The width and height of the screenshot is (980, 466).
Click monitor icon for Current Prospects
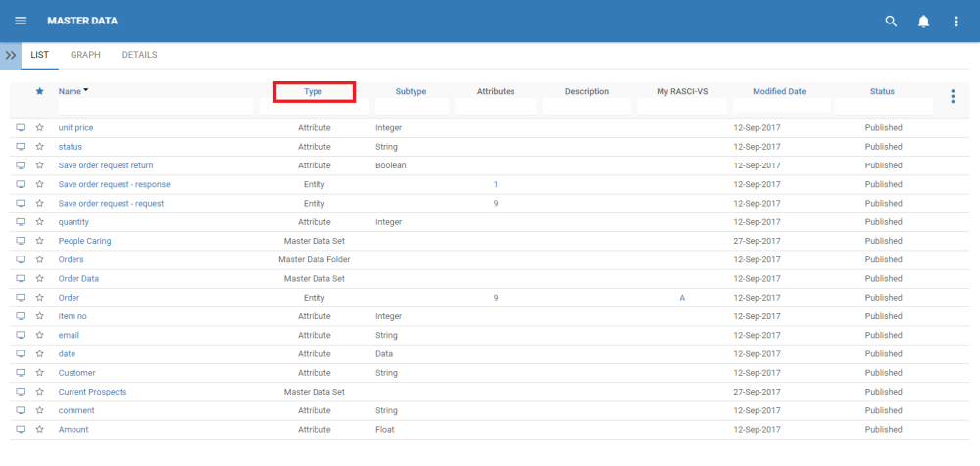pos(21,392)
